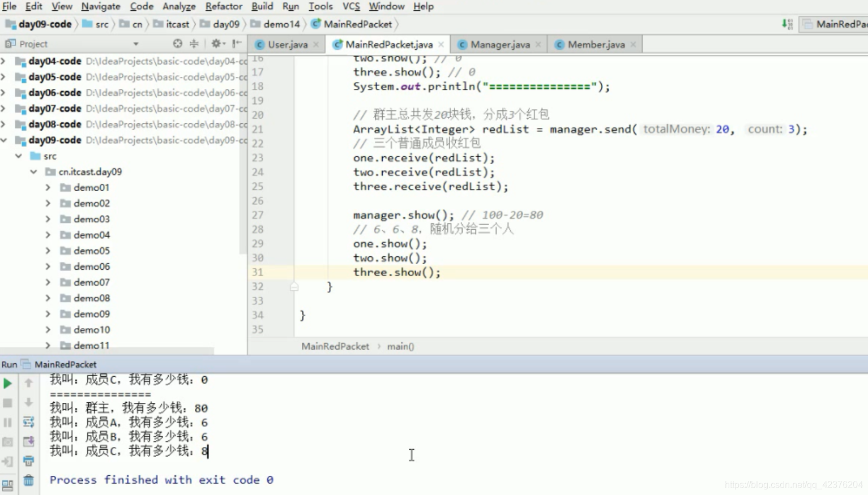Click the print console icon
The width and height of the screenshot is (868, 495).
[28, 461]
